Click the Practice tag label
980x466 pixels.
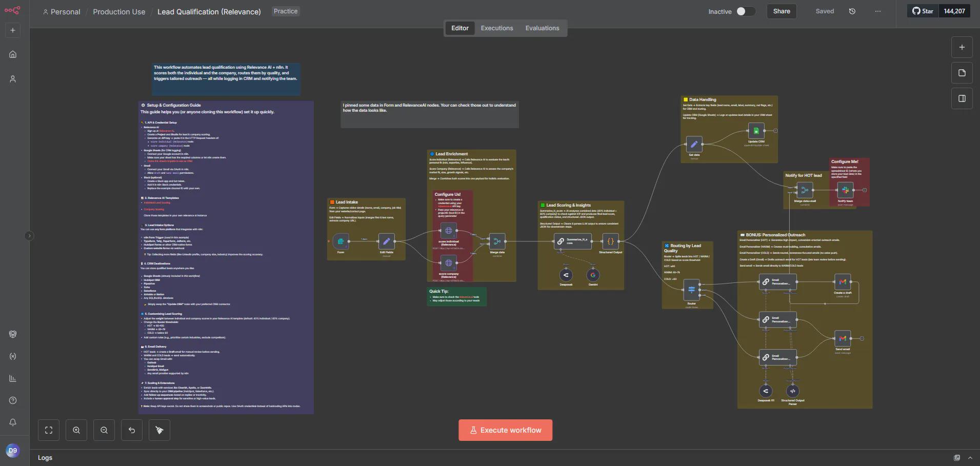(286, 11)
